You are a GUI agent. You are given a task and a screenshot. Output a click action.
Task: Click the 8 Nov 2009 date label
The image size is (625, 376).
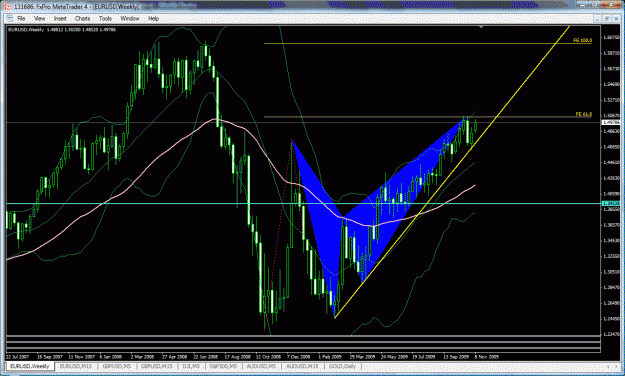click(x=487, y=357)
